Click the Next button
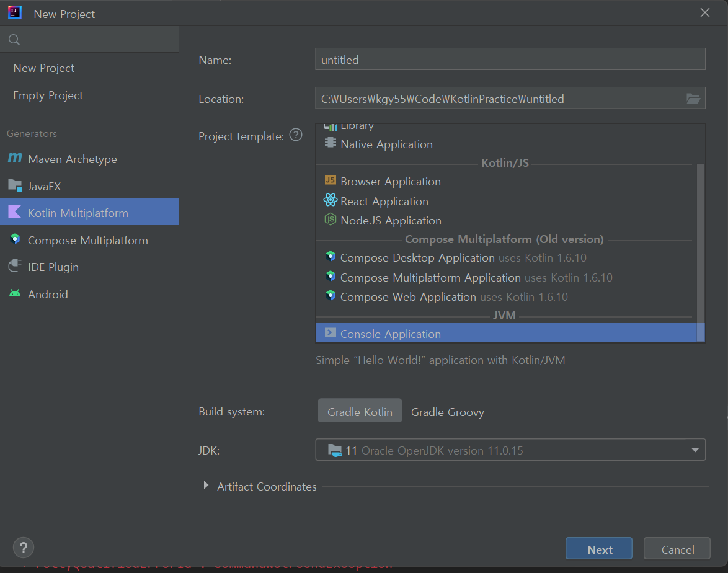Image resolution: width=728 pixels, height=573 pixels. [598, 549]
